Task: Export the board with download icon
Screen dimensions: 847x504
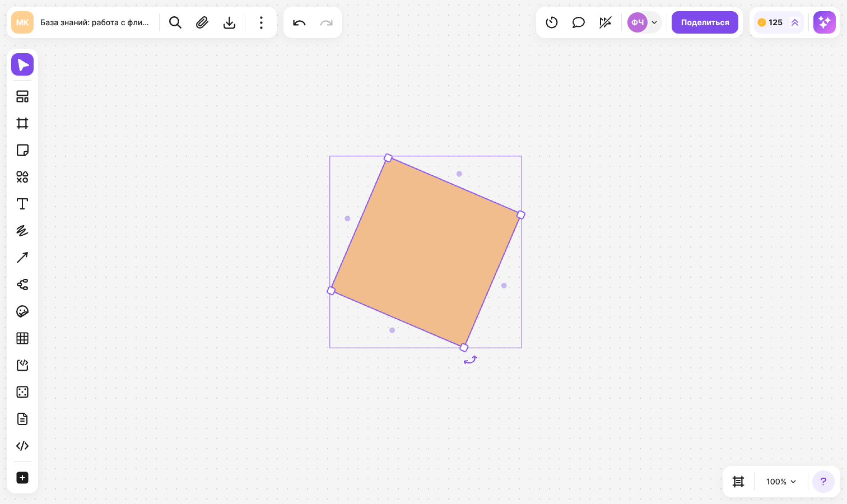Action: pos(229,22)
